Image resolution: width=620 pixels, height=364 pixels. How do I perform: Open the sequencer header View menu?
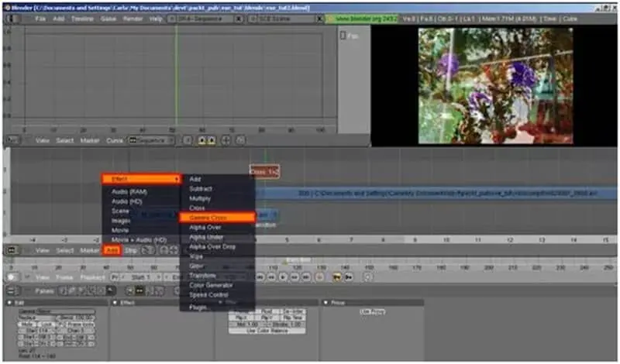43,251
